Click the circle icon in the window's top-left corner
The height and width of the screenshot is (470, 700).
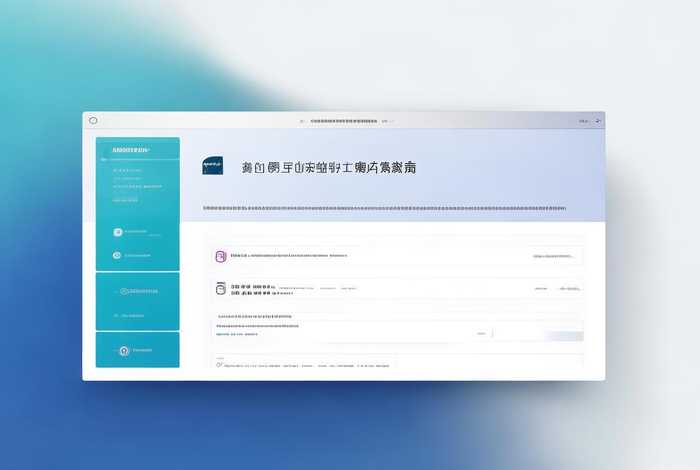click(x=93, y=120)
